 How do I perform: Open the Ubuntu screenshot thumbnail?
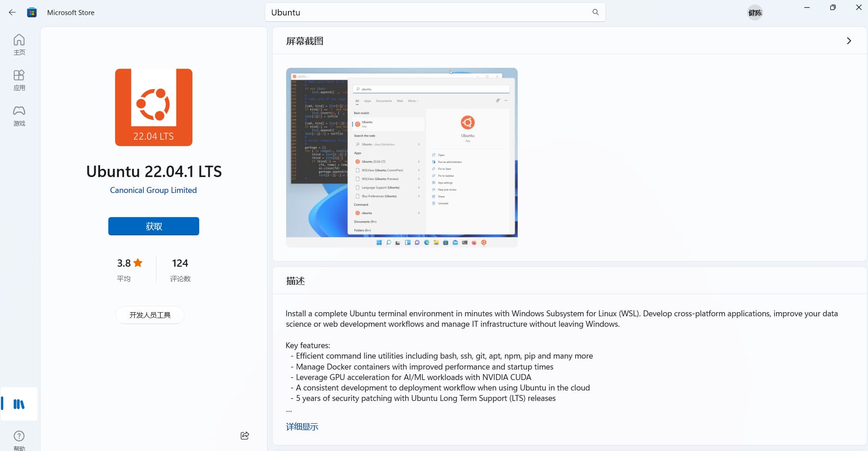pyautogui.click(x=402, y=157)
